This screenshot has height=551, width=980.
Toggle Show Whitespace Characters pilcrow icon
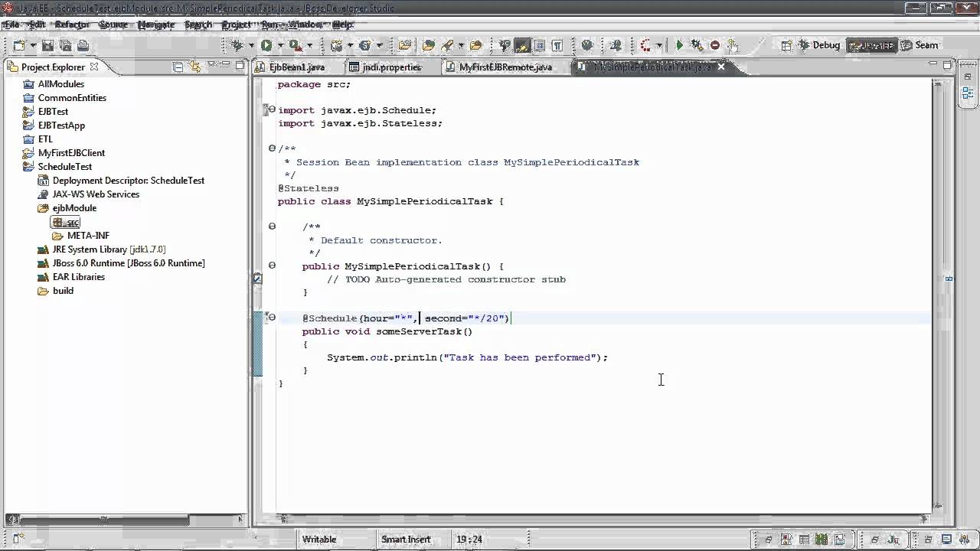[557, 46]
